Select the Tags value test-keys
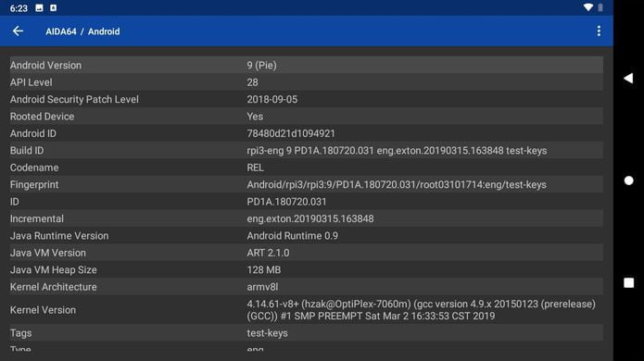 [268, 333]
